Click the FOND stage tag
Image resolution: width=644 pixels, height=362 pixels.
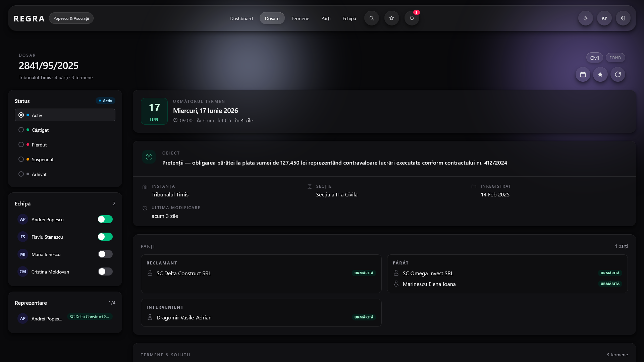(x=615, y=58)
